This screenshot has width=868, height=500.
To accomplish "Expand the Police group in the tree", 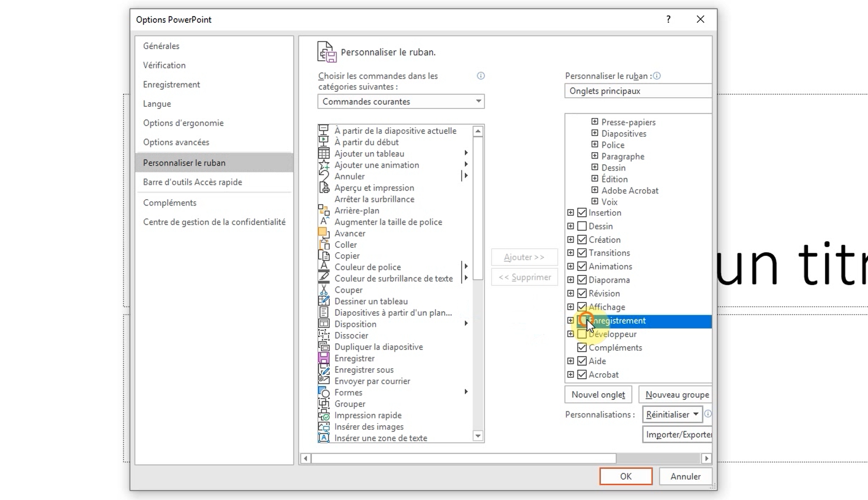I will coord(595,144).
